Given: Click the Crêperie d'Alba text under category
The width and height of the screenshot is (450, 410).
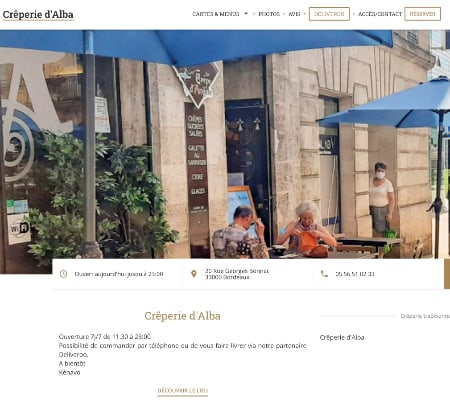Looking at the screenshot, I should 342,337.
